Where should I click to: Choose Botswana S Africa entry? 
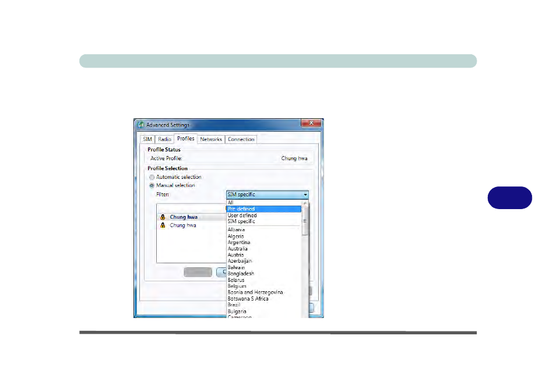tap(264, 299)
